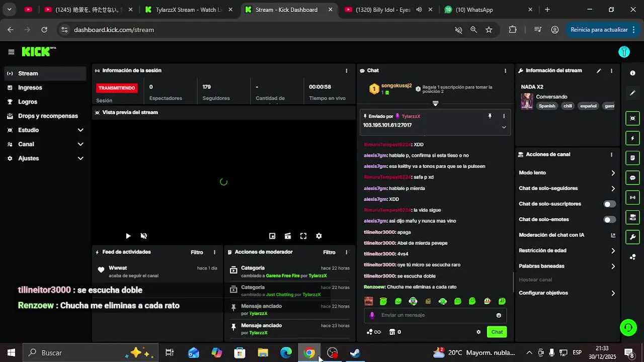Toggle the chat bubble widget in the right rail

[632, 178]
